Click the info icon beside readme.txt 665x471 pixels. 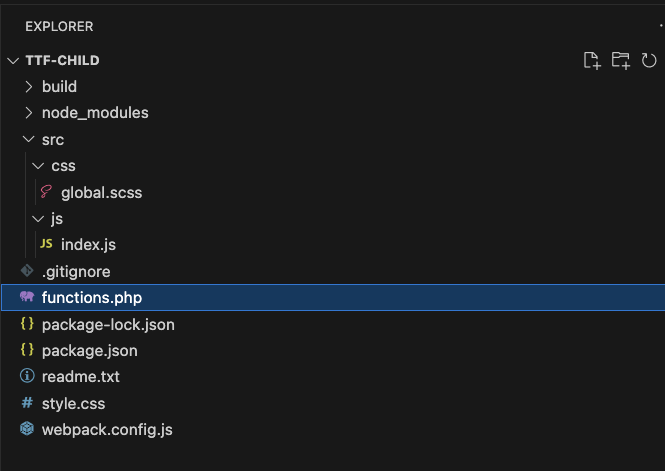[x=27, y=377]
